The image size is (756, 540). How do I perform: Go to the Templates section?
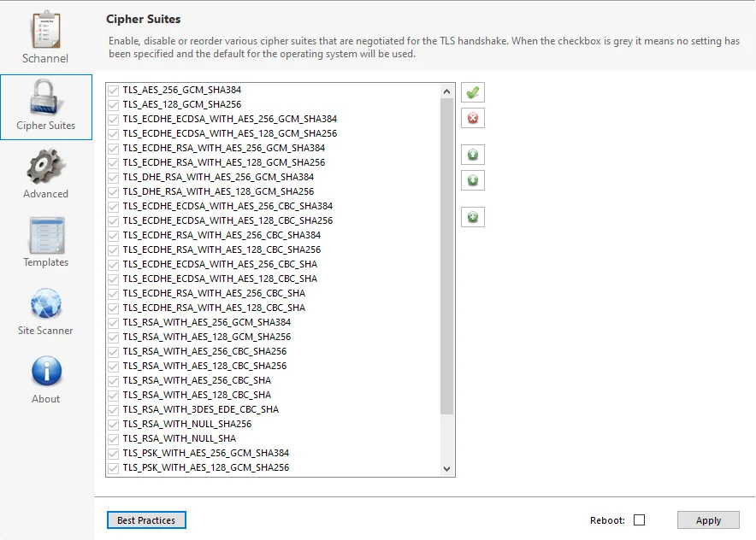pos(46,243)
